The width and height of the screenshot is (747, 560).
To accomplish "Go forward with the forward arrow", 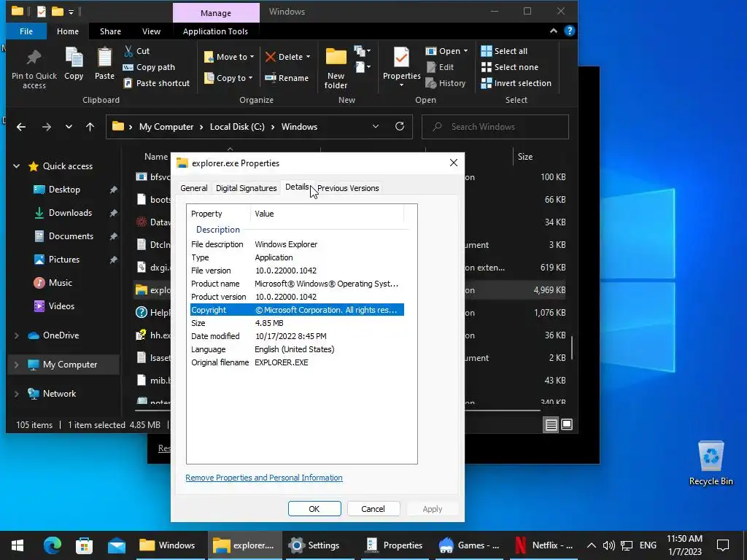I will tap(46, 127).
